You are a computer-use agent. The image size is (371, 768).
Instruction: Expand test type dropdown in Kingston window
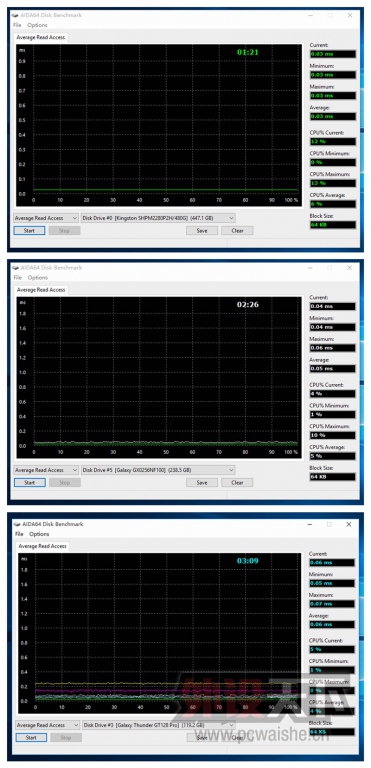[x=46, y=218]
